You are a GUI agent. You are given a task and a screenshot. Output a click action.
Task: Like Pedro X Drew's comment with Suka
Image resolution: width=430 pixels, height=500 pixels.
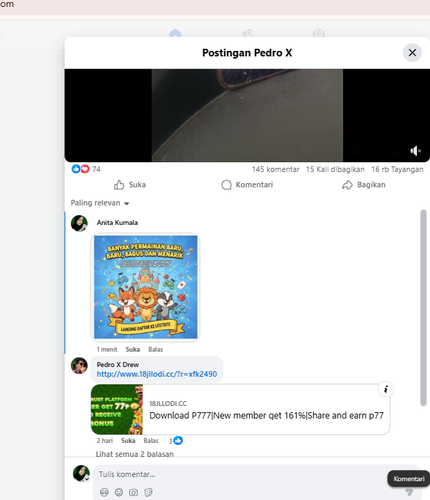tap(128, 441)
